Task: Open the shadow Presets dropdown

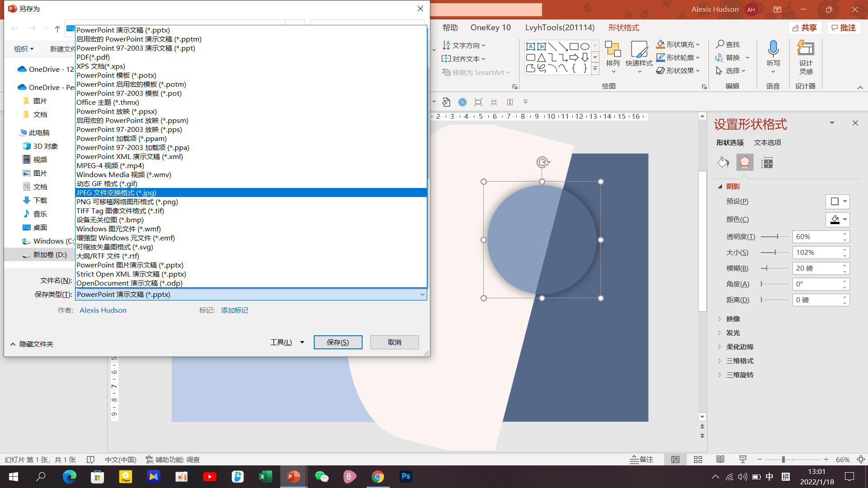Action: click(x=838, y=202)
